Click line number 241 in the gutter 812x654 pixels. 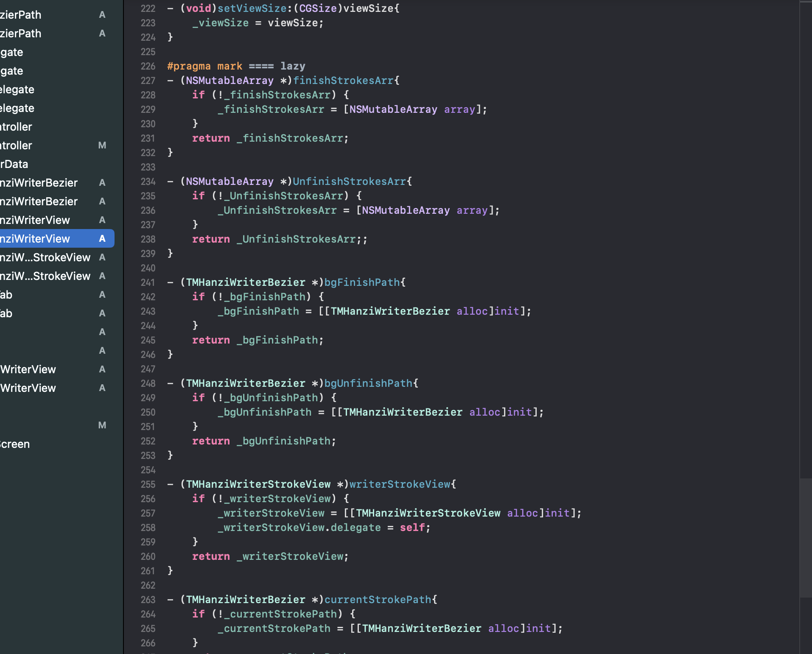coord(148,282)
